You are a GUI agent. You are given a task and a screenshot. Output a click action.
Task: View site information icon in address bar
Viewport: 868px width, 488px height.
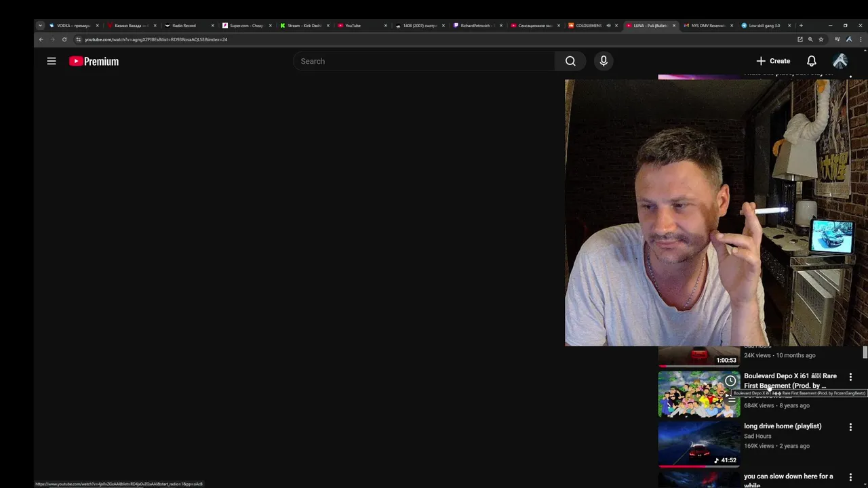click(x=78, y=39)
